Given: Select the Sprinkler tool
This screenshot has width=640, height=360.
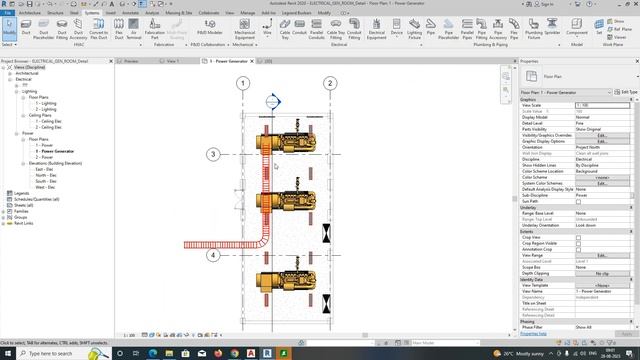Looking at the screenshot, I should pos(552,27).
